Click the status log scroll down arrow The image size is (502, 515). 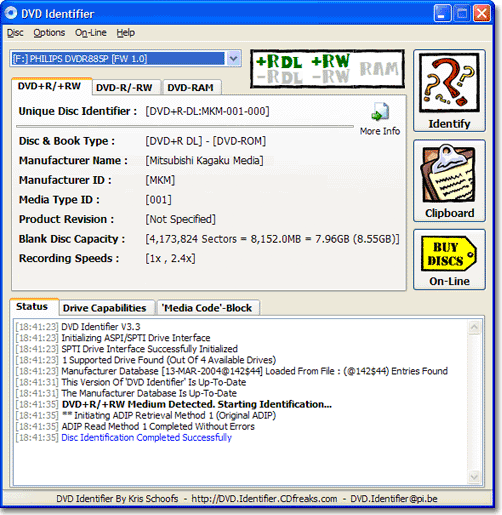pyautogui.click(x=474, y=477)
